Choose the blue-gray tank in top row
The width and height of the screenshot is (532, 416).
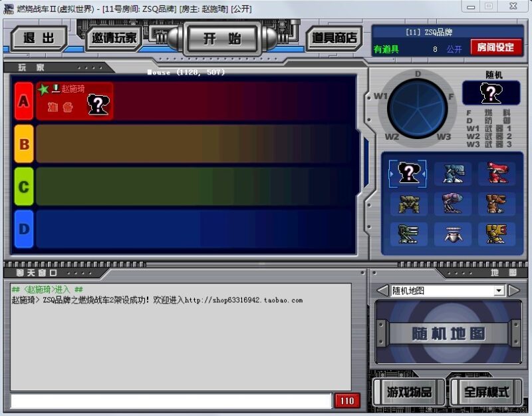click(453, 173)
